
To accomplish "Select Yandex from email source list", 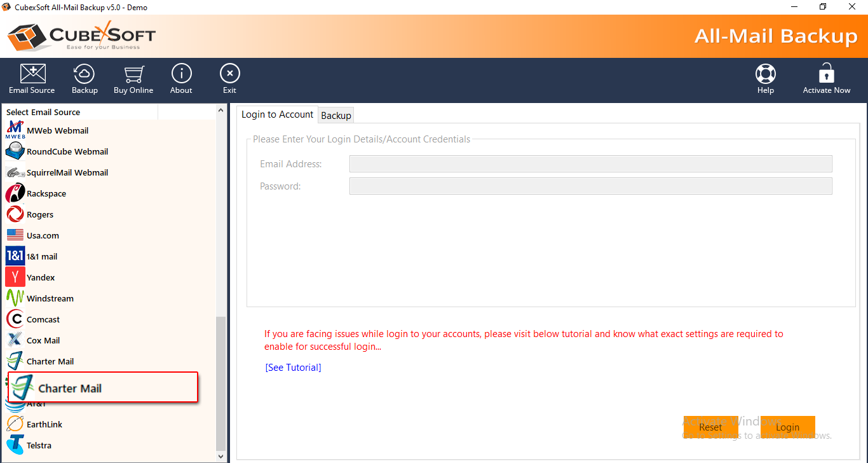I will [41, 277].
